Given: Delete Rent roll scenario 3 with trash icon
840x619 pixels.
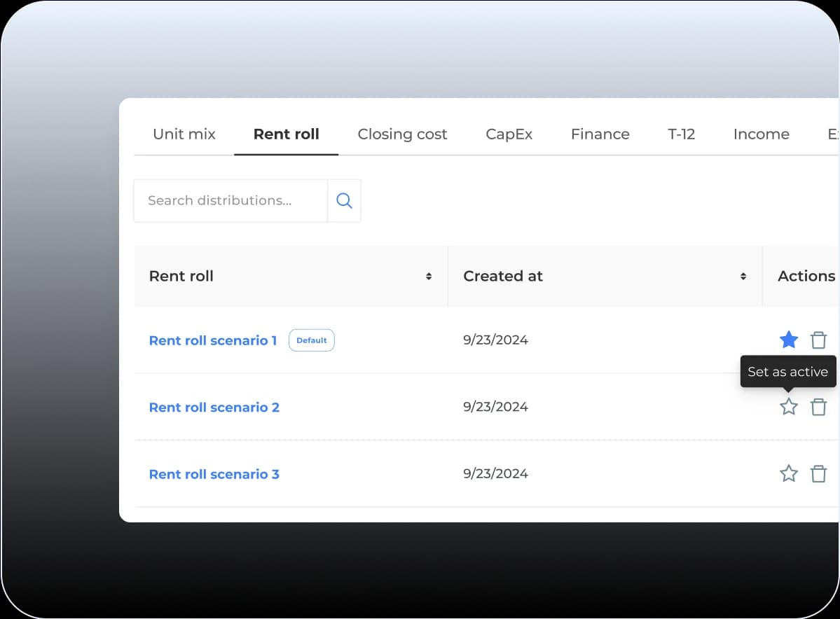Looking at the screenshot, I should [818, 474].
